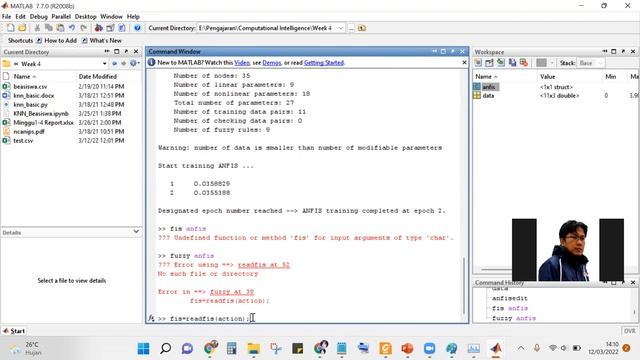640x360 pixels.
Task: Go up one directory level icon
Action: point(362,28)
